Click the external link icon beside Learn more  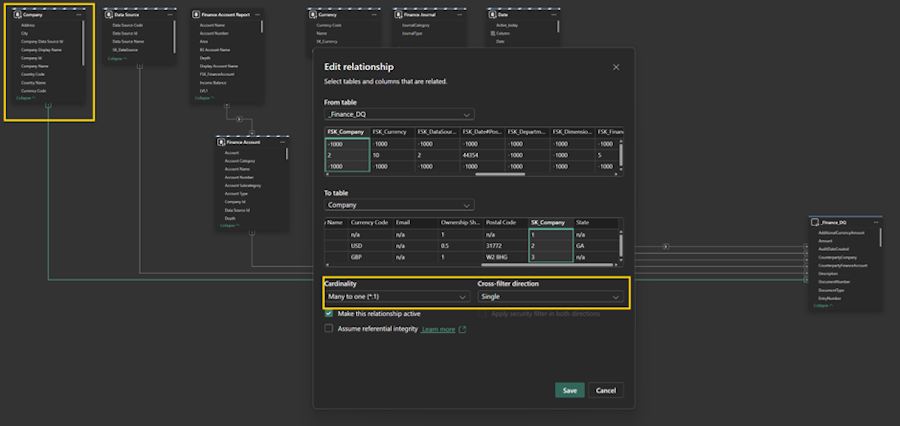pyautogui.click(x=462, y=329)
